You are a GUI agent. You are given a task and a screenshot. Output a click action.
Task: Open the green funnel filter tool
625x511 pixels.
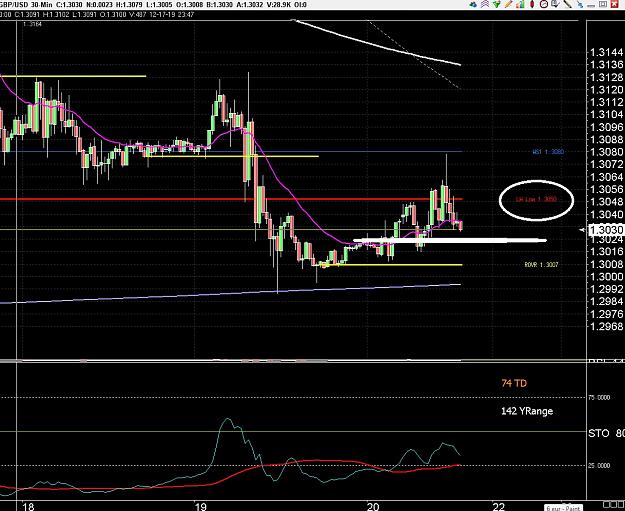497,4
